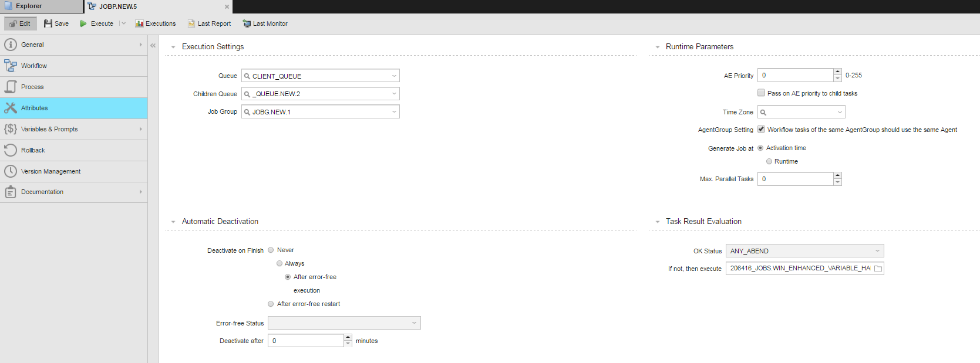Click the search icon in Queue field

(x=247, y=76)
